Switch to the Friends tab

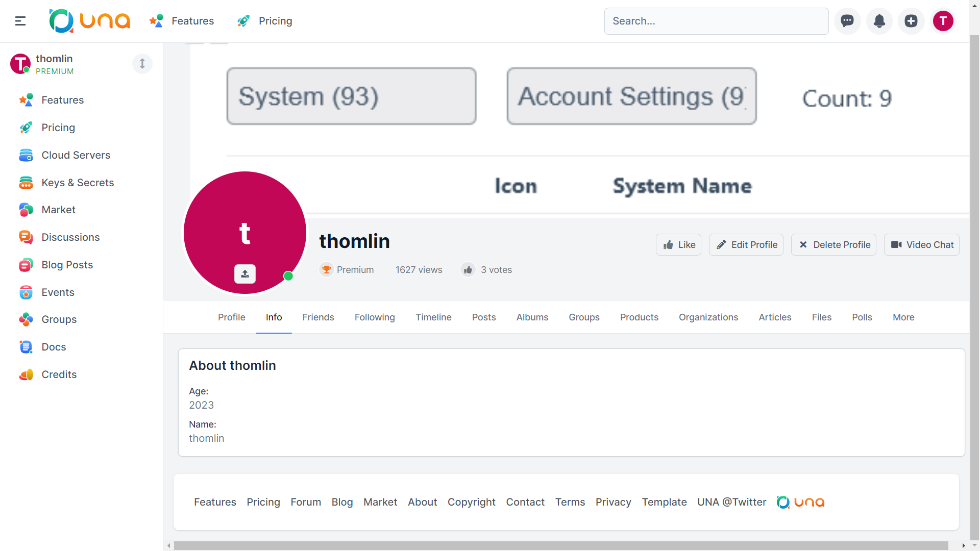[318, 317]
